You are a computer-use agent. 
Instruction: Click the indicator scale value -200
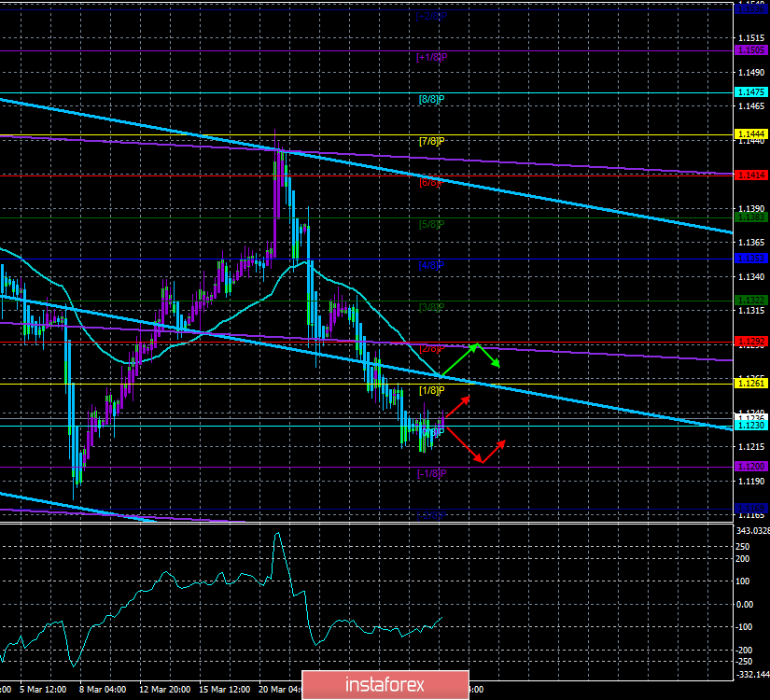pos(744,651)
